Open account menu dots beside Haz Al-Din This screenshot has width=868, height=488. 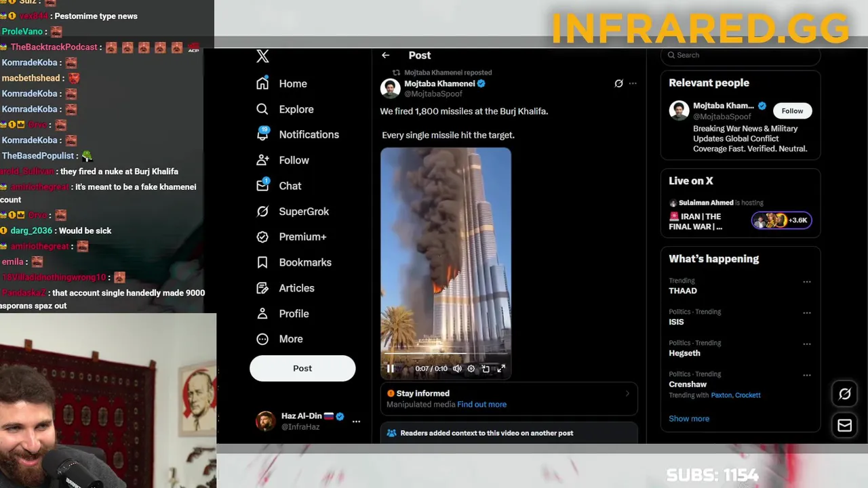pos(356,422)
